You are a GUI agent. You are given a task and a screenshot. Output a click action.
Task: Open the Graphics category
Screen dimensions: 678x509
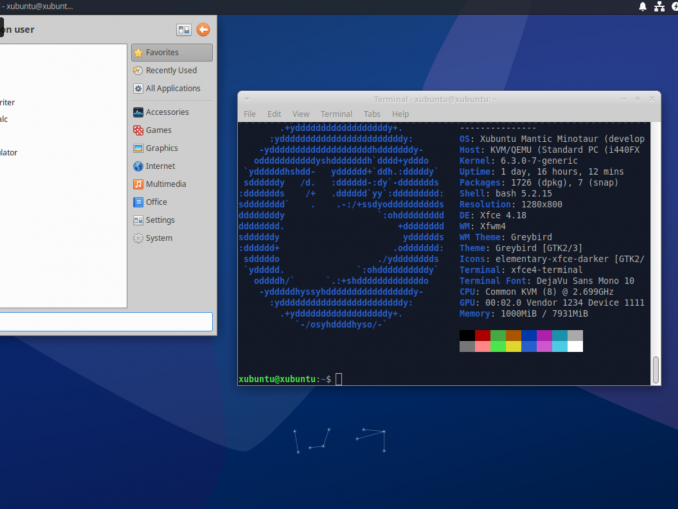(x=161, y=148)
